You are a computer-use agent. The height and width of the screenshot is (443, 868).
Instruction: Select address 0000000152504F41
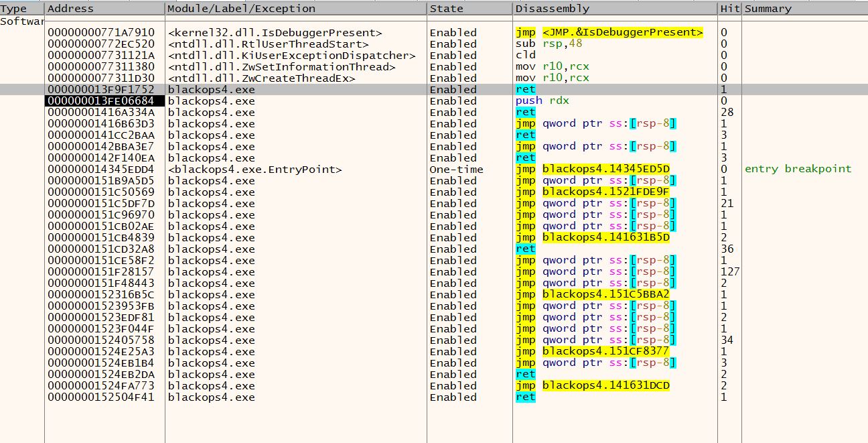tap(101, 397)
